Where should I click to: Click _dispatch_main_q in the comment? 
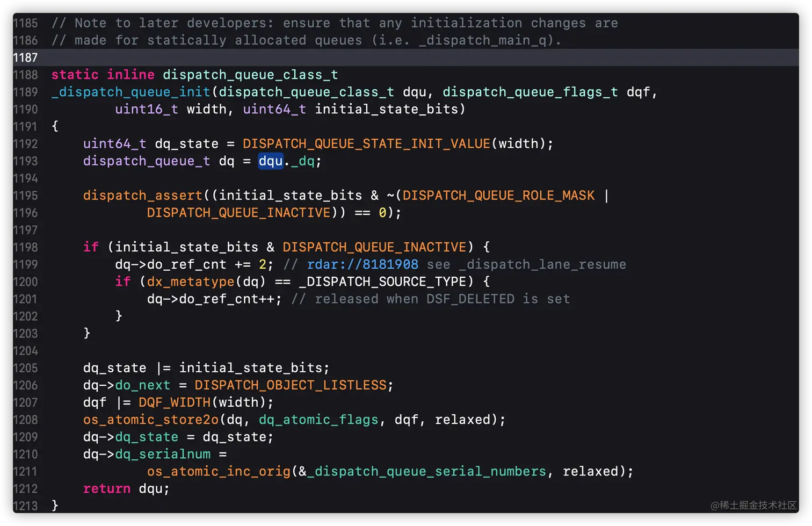click(x=482, y=40)
